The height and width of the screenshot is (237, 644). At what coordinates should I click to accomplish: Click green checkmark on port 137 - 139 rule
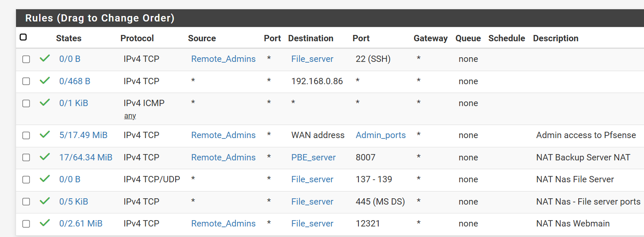coord(45,179)
